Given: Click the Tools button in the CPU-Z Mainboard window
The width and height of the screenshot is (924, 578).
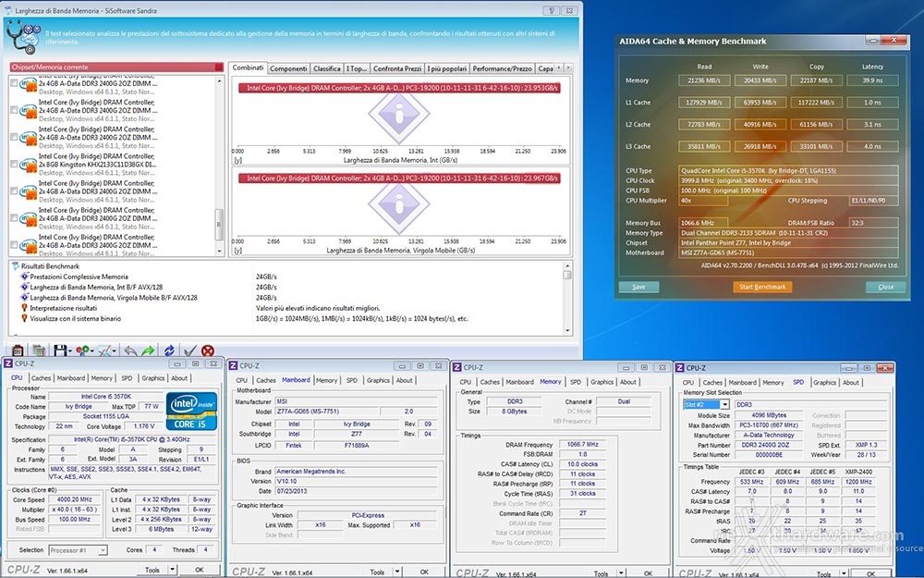Looking at the screenshot, I should (x=377, y=572).
